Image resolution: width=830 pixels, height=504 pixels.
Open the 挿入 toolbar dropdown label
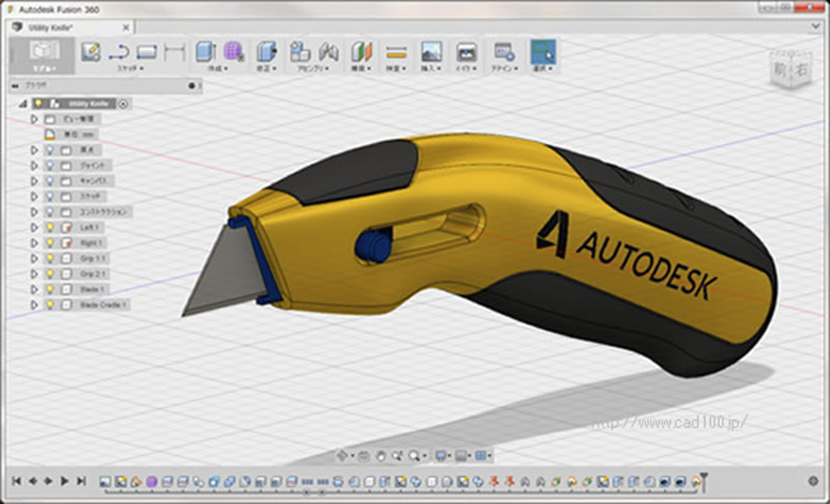[431, 69]
